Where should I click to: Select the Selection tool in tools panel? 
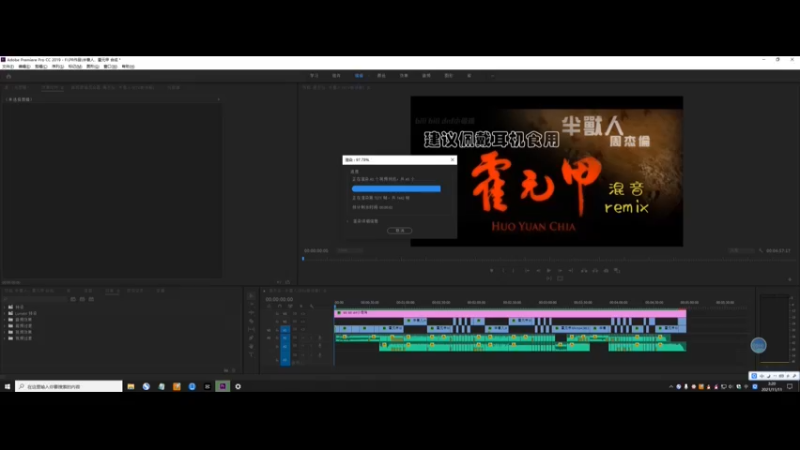coord(251,295)
